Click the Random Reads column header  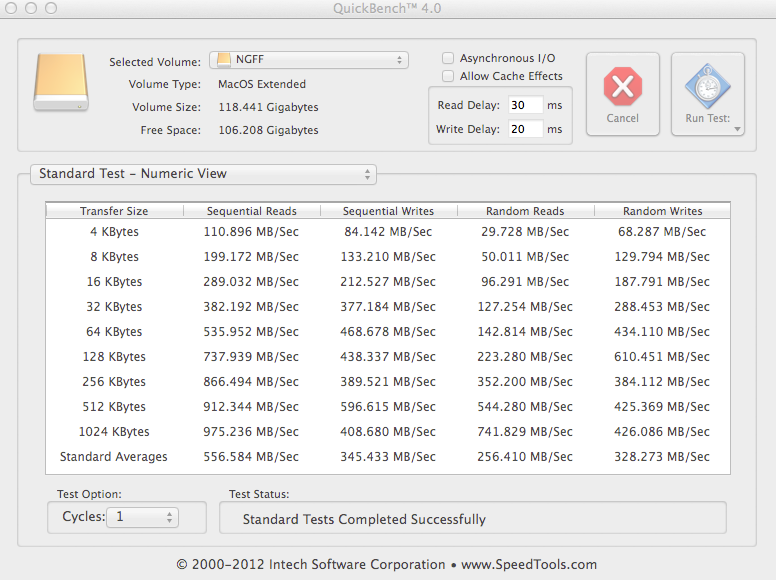(x=525, y=211)
